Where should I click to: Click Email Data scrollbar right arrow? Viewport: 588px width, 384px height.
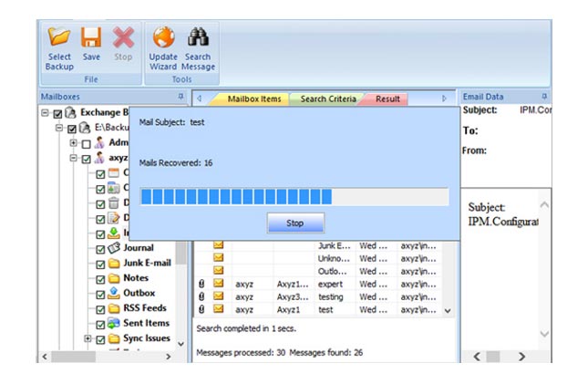click(521, 357)
